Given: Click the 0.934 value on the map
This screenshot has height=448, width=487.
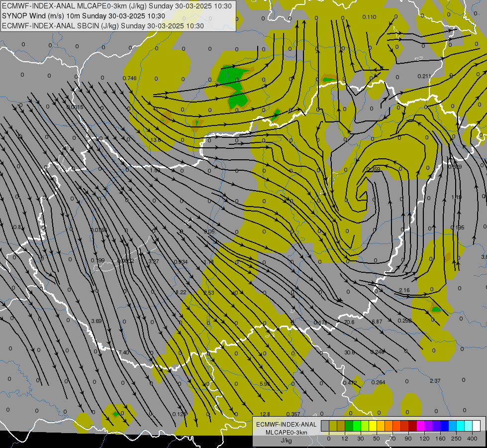Looking at the screenshot, I should 181,262.
